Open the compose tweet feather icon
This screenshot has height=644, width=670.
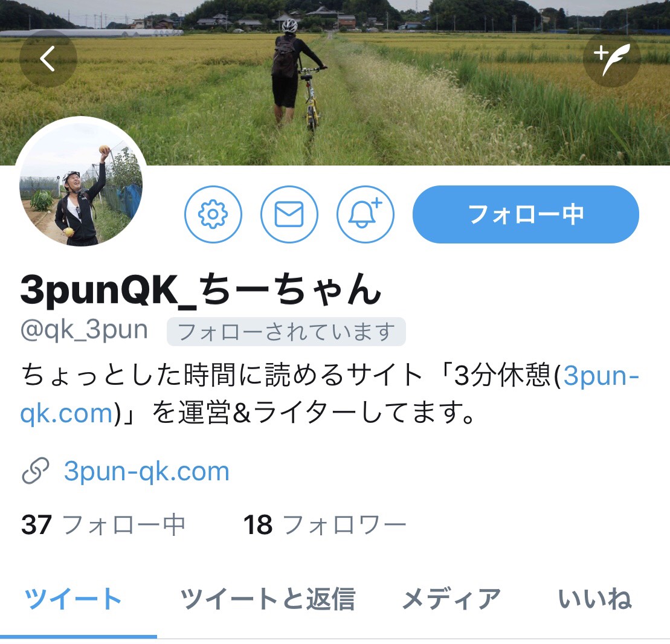pos(612,59)
